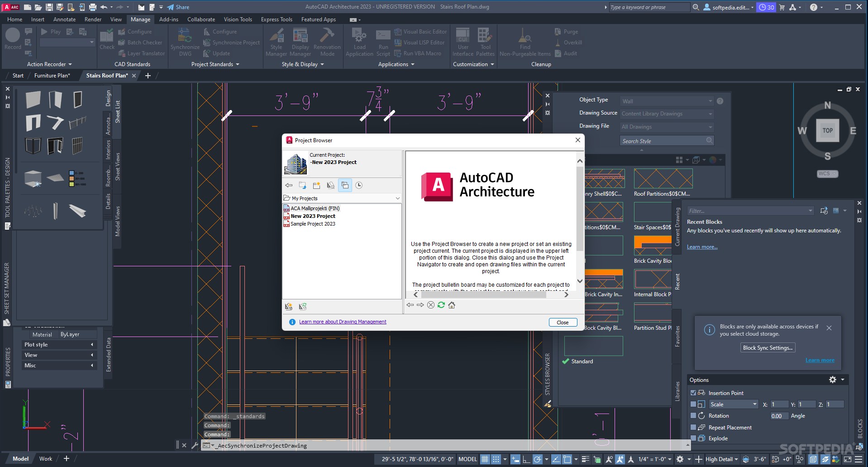Open the High Detail display configuration dropdown
Image resolution: width=868 pixels, height=467 pixels.
click(x=721, y=459)
